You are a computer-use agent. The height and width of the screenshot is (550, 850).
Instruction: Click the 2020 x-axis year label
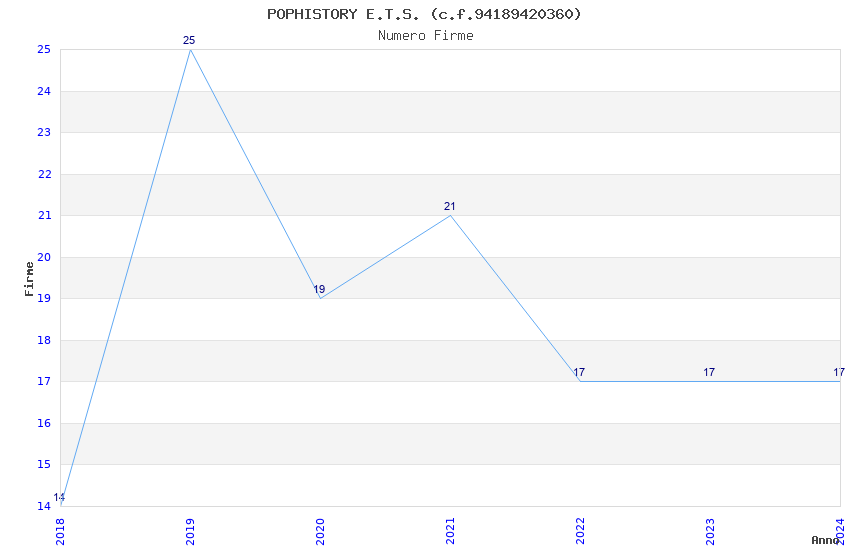[x=320, y=529]
